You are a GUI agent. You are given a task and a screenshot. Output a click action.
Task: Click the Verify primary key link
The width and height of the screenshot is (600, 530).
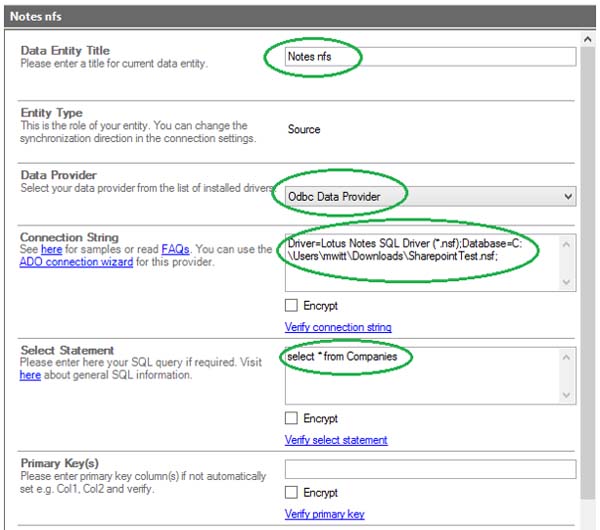(324, 514)
